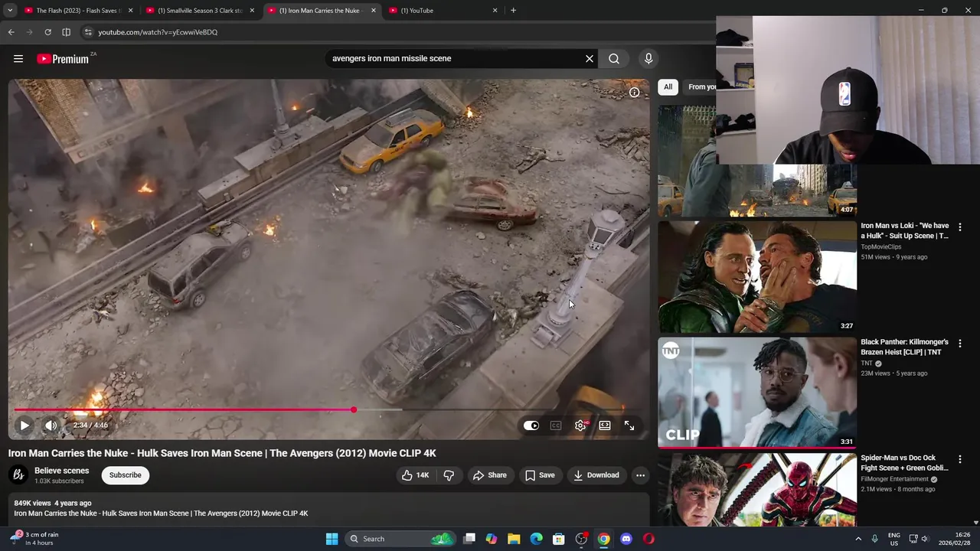The height and width of the screenshot is (551, 980).
Task: Visit the TopMovieClips channel
Action: [880, 247]
